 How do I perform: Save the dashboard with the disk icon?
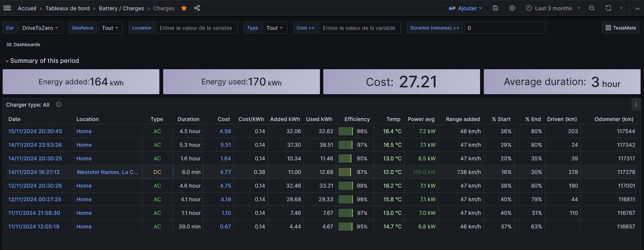496,8
